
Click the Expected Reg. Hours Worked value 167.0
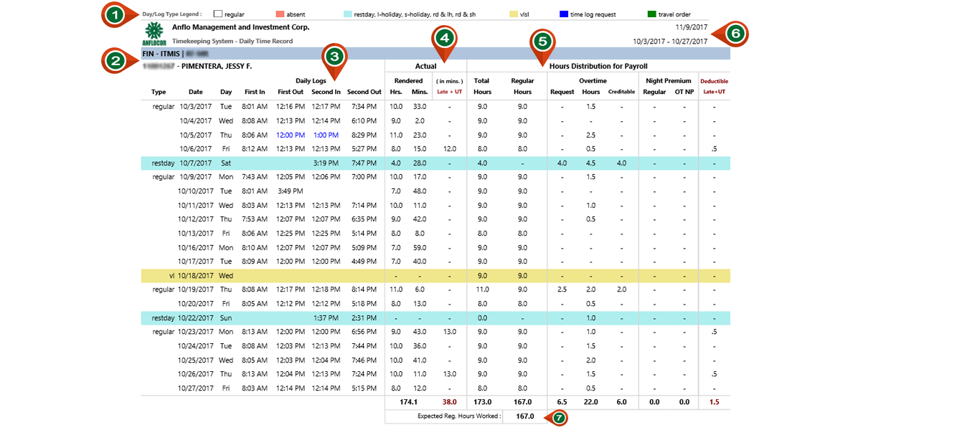[524, 416]
